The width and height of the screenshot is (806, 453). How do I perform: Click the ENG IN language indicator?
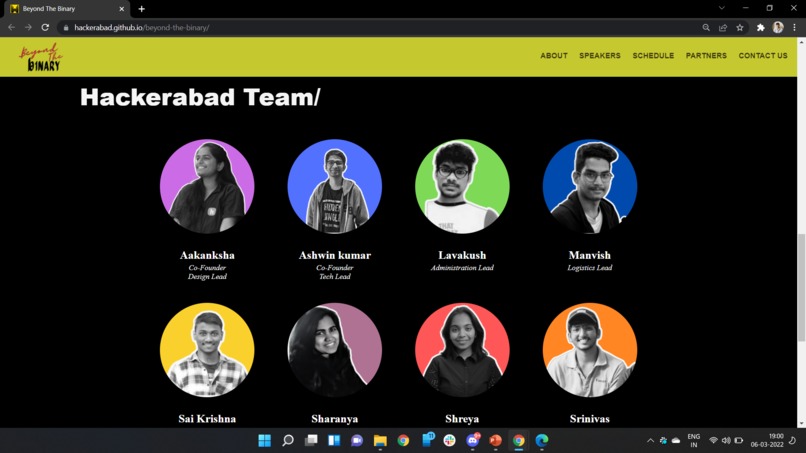click(693, 441)
